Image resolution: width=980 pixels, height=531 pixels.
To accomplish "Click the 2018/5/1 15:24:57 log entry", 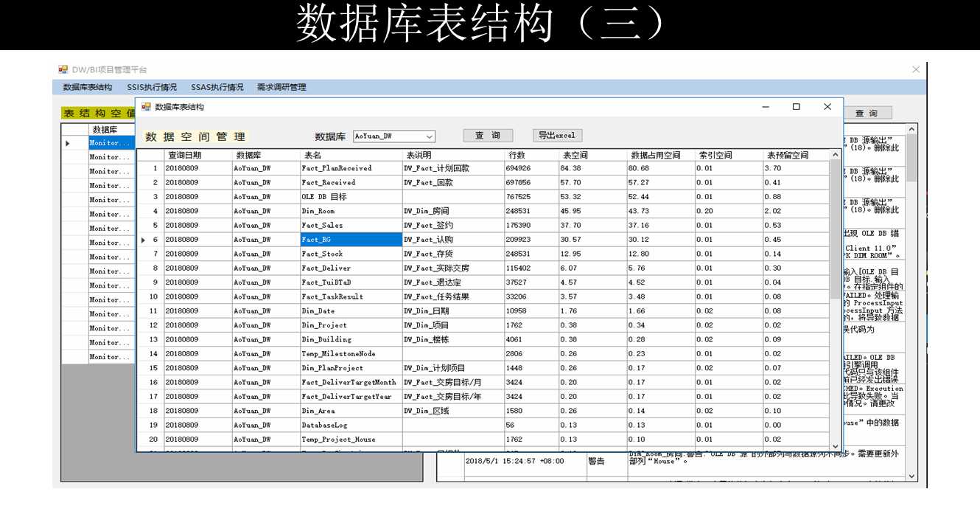I will [525, 461].
